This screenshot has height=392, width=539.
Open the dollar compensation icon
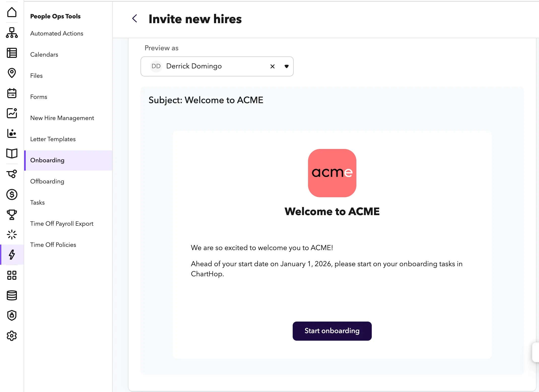click(12, 194)
